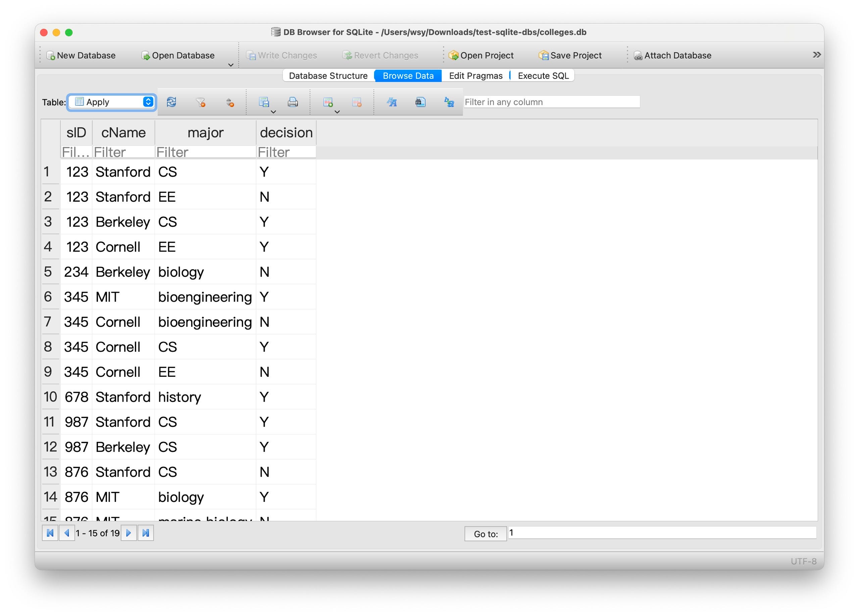Image resolution: width=859 pixels, height=616 pixels.
Task: Click the Open Project toolbar button
Action: coord(481,55)
